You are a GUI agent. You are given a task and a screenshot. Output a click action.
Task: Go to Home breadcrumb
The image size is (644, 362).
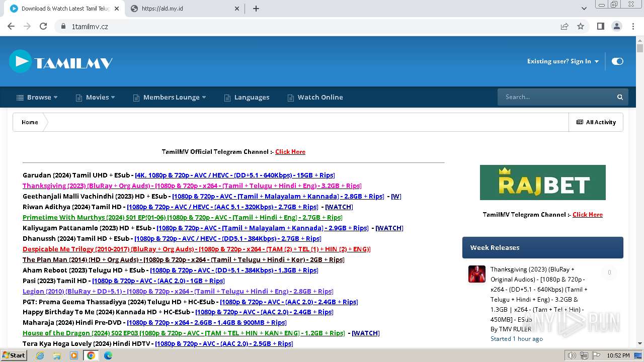30,122
